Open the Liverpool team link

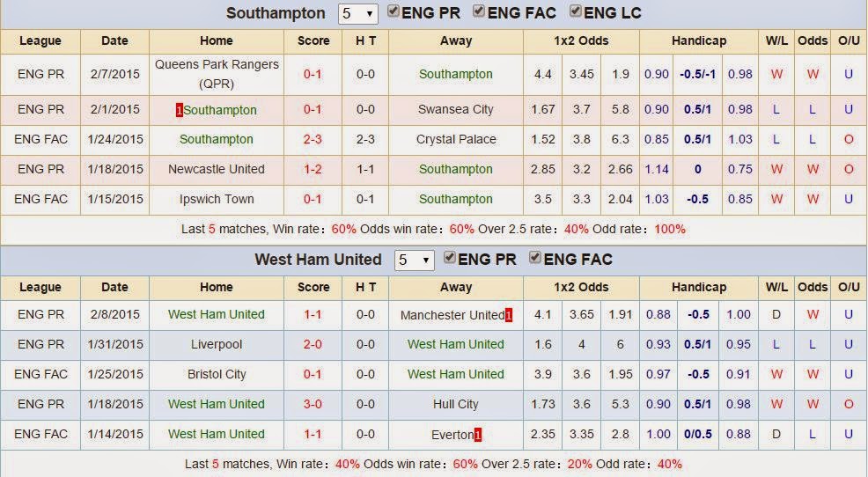(x=217, y=345)
